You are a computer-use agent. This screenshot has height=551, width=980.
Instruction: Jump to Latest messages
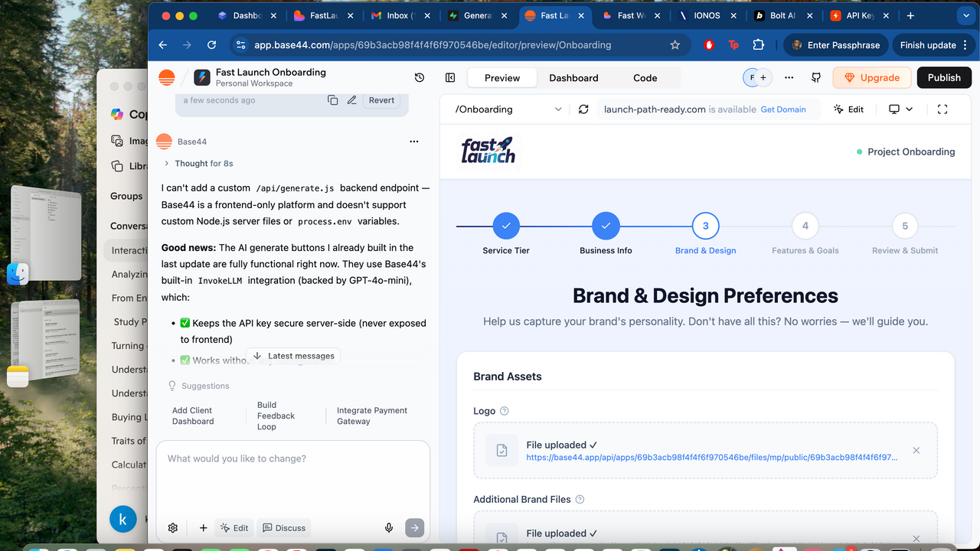(294, 356)
